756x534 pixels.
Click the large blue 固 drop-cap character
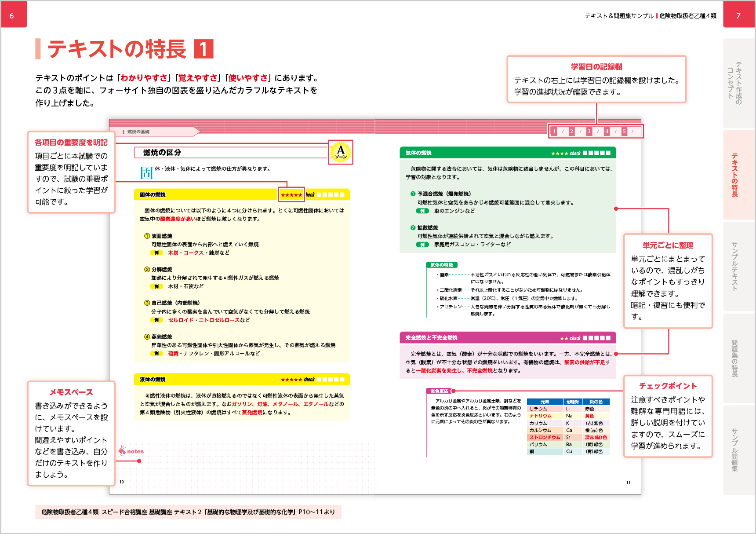(x=146, y=173)
